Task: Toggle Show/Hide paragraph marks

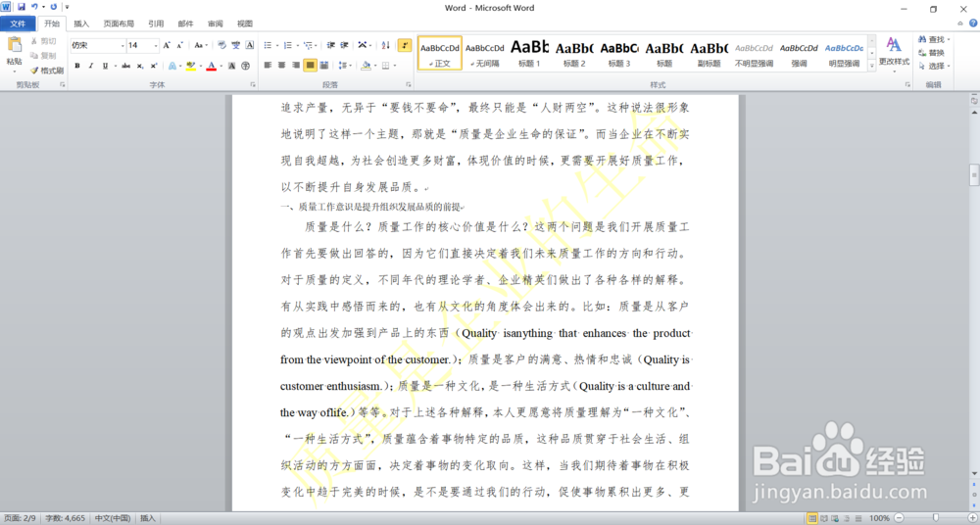Action: [405, 45]
